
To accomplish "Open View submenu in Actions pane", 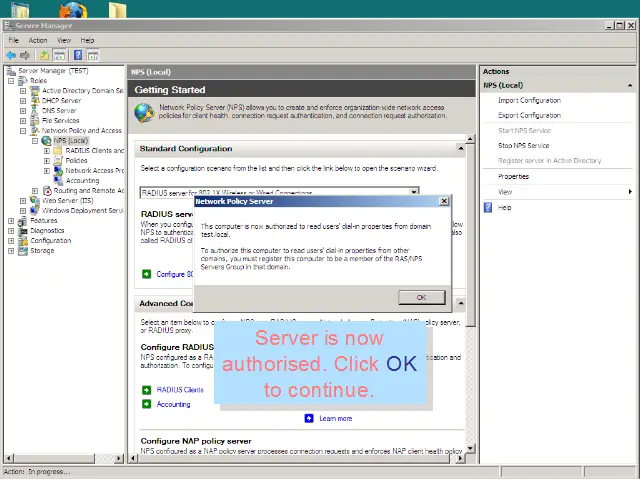I will (558, 192).
